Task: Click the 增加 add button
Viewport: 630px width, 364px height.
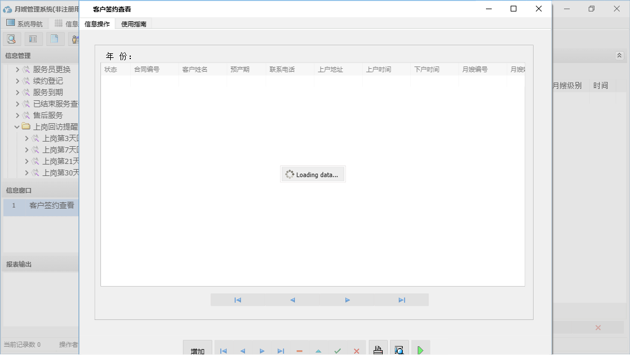Action: point(197,351)
